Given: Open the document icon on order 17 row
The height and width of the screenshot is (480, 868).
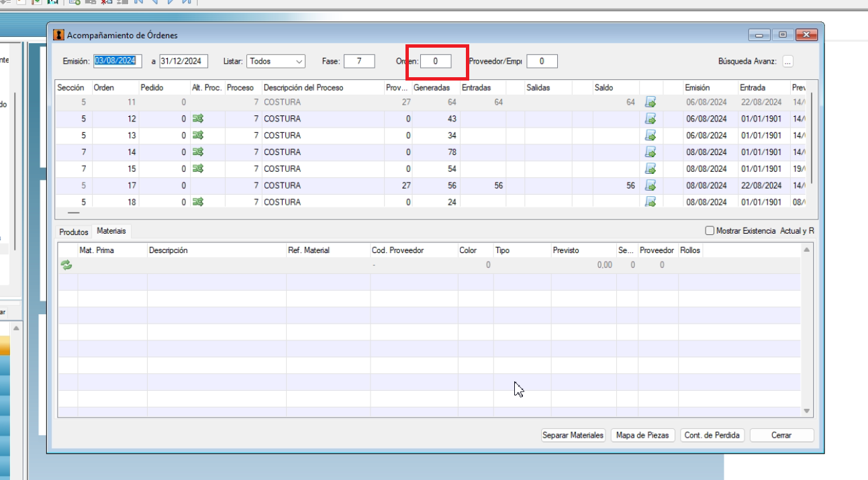Looking at the screenshot, I should [x=650, y=185].
